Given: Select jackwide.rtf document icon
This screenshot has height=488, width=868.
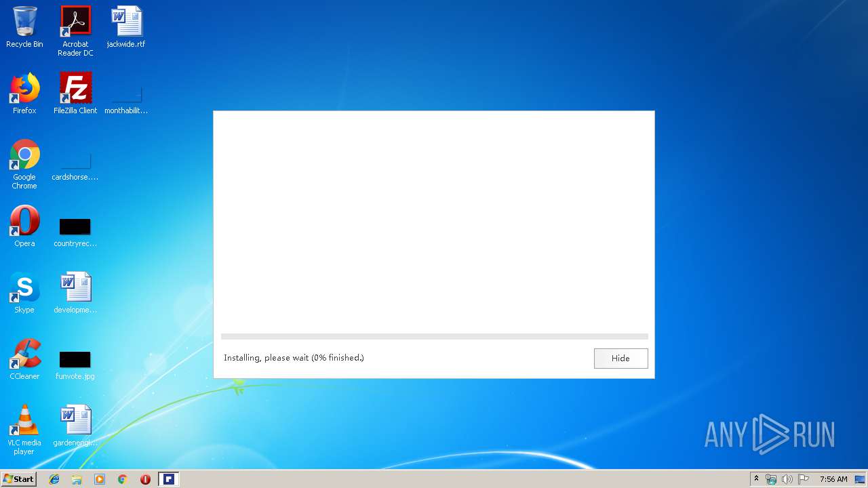Looking at the screenshot, I should [126, 27].
